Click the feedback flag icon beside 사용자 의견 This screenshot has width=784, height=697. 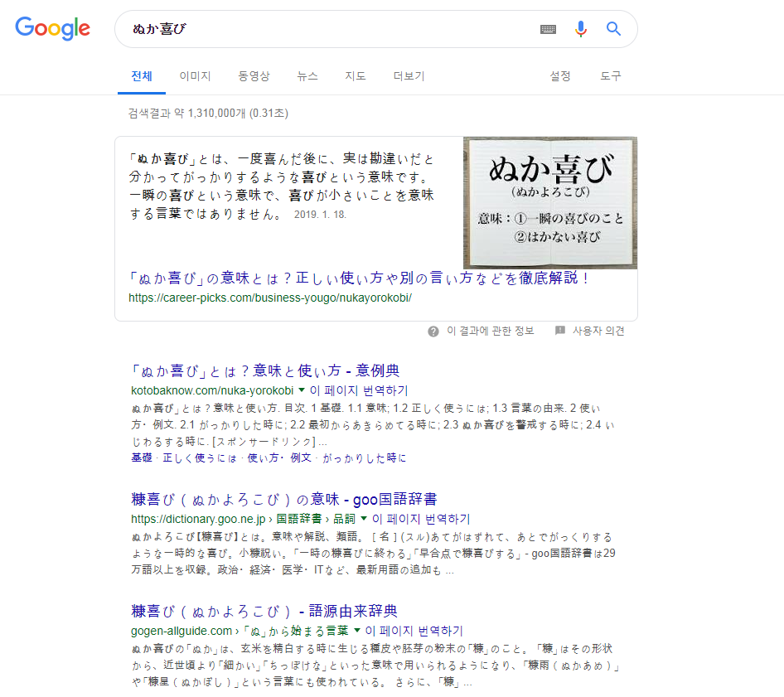pos(560,331)
